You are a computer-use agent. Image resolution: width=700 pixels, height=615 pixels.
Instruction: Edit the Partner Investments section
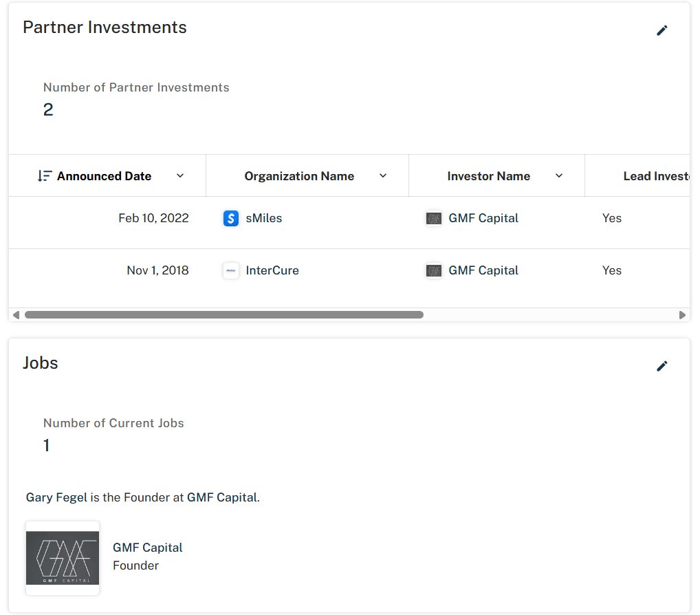[x=661, y=30]
